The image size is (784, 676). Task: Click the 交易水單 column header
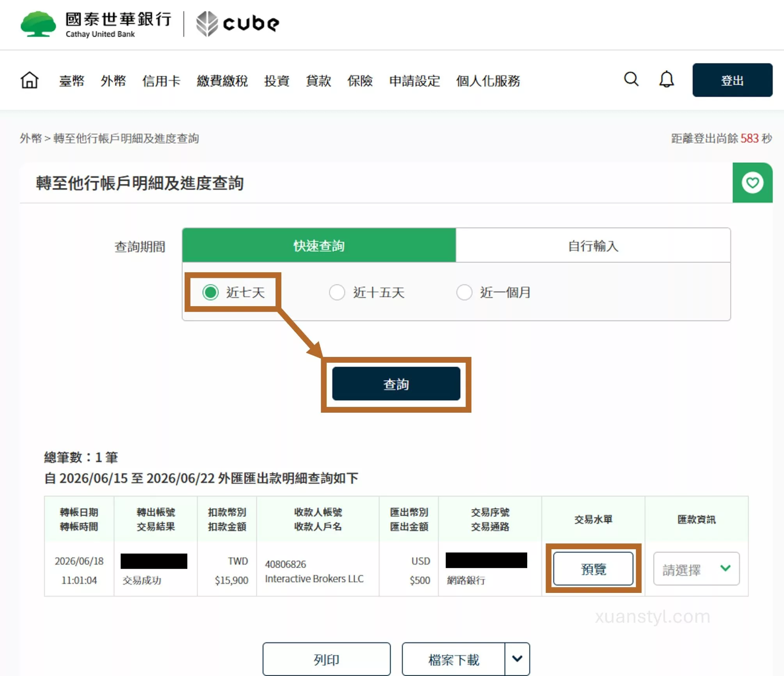[x=593, y=519]
